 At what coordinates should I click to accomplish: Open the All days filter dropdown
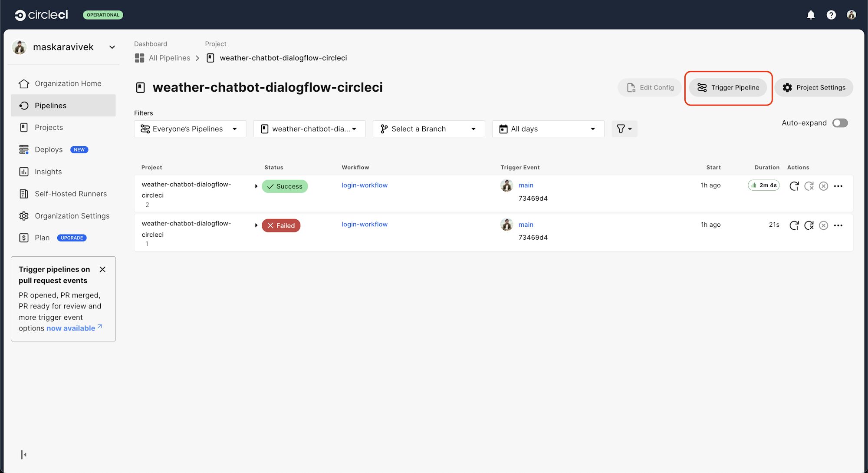548,129
